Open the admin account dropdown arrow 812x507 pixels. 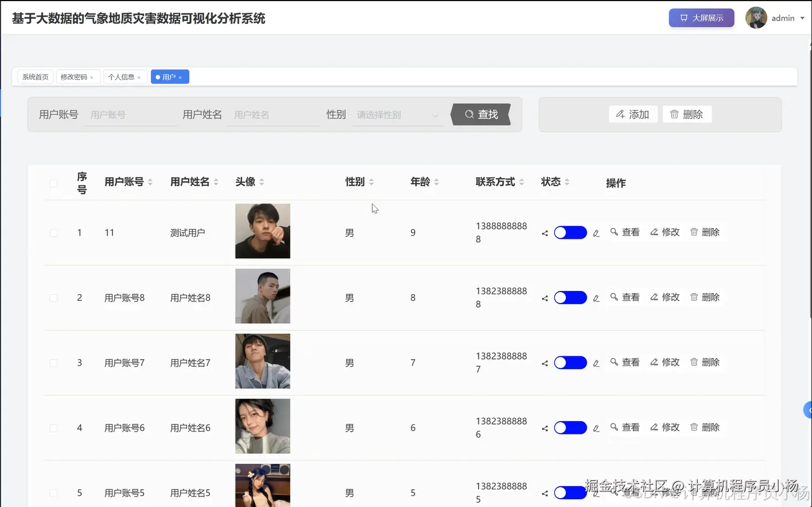click(x=802, y=18)
